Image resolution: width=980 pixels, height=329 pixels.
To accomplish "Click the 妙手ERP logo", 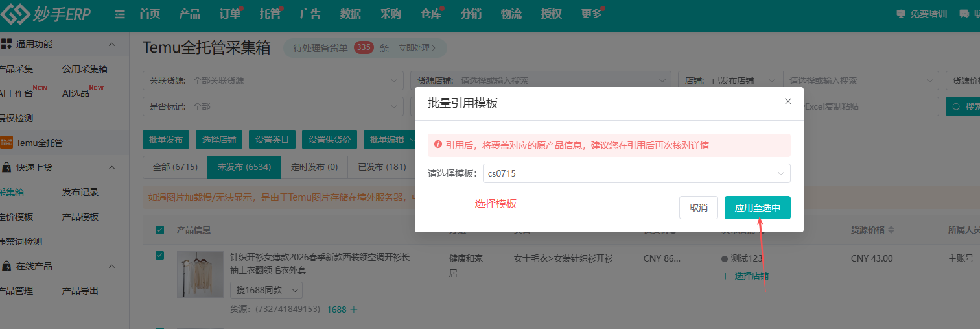I will (47, 14).
